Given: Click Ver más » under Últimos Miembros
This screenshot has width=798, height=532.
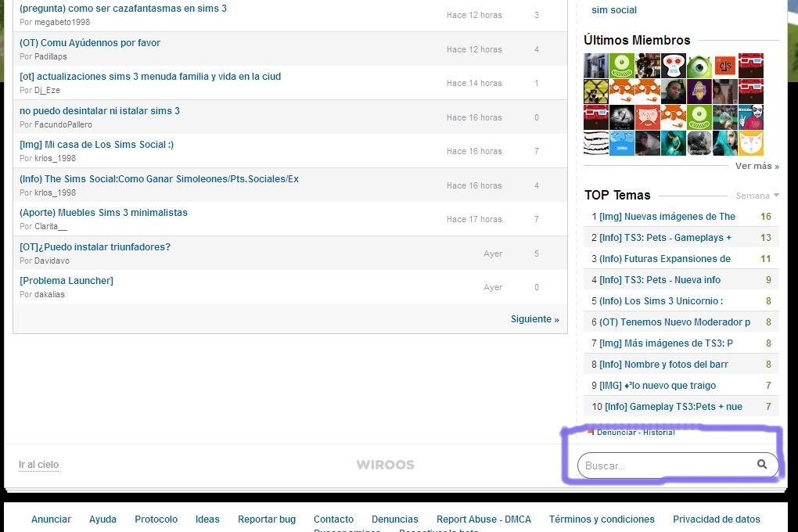Looking at the screenshot, I should 757,166.
